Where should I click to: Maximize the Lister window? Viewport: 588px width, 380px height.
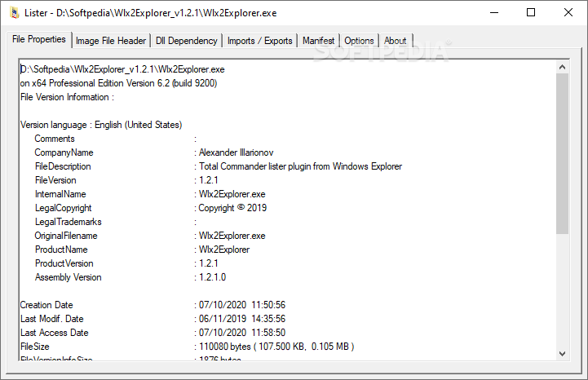click(531, 13)
